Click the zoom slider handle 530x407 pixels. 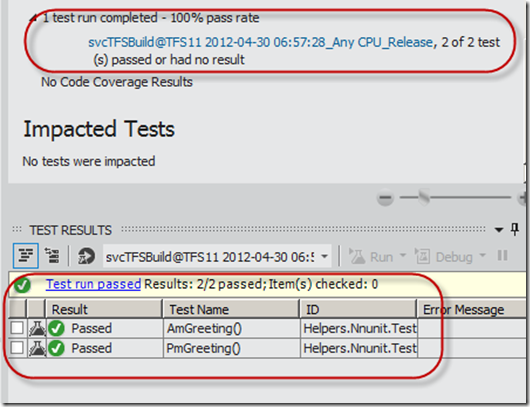tap(424, 197)
